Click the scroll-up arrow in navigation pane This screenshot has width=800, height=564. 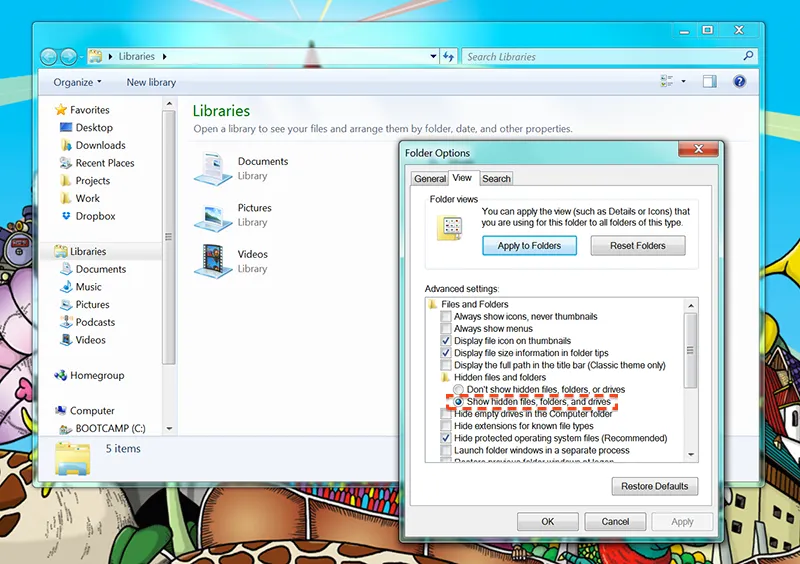(x=169, y=104)
